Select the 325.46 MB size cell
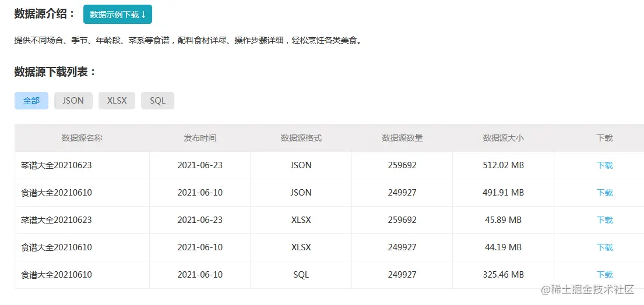Image resolution: width=644 pixels, height=305 pixels. coord(503,275)
